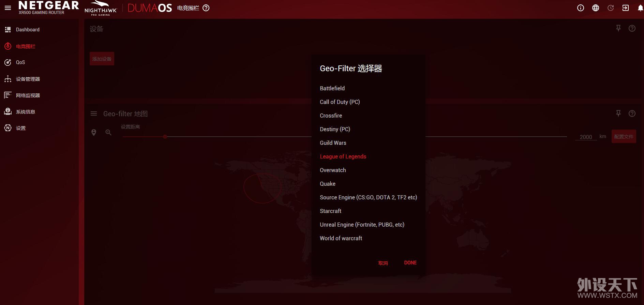This screenshot has width=644, height=305.
Task: Pin the 设备 panel
Action: tap(618, 28)
